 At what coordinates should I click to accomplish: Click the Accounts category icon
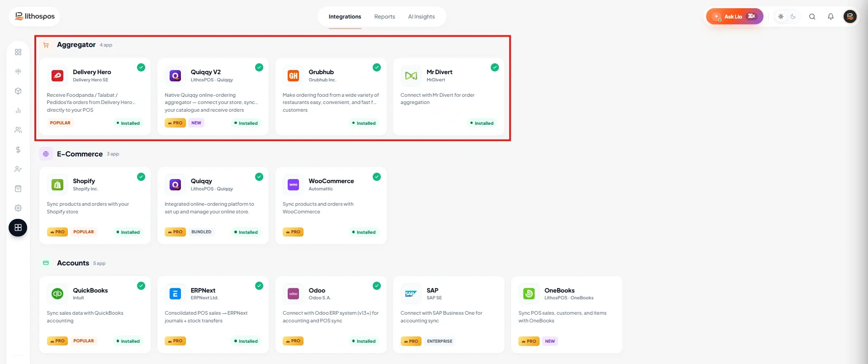[x=46, y=263]
